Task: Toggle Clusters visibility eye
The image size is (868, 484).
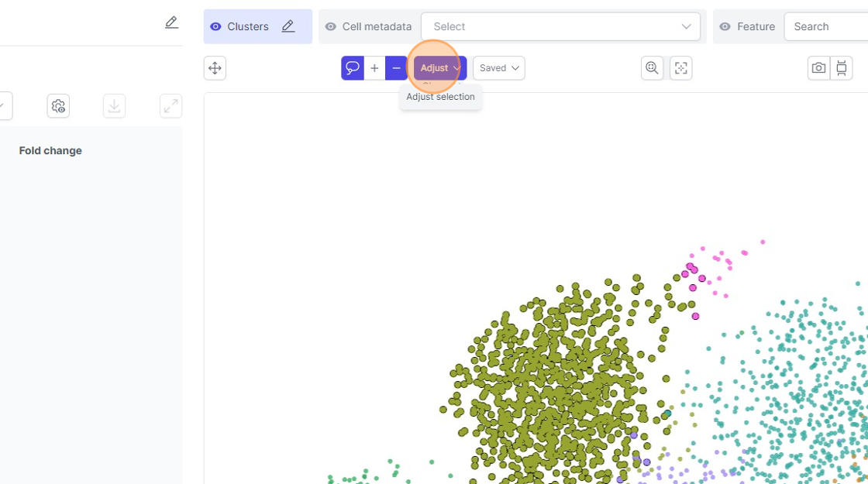Action: pos(216,26)
